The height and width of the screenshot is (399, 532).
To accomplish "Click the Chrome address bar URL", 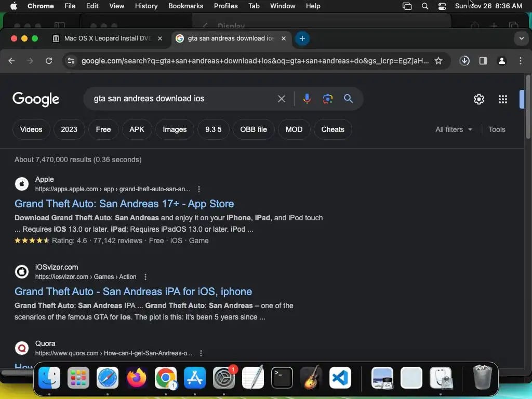I will click(x=255, y=61).
